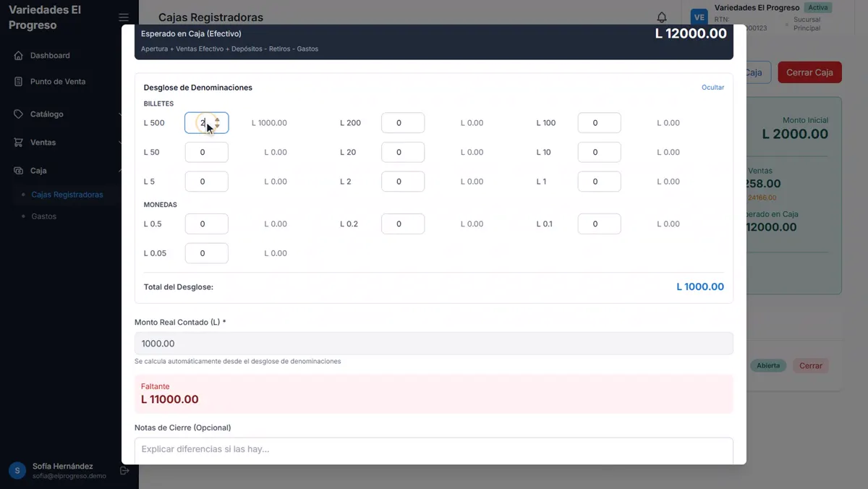
Task: Click the Dashboard home icon
Action: (x=19, y=56)
